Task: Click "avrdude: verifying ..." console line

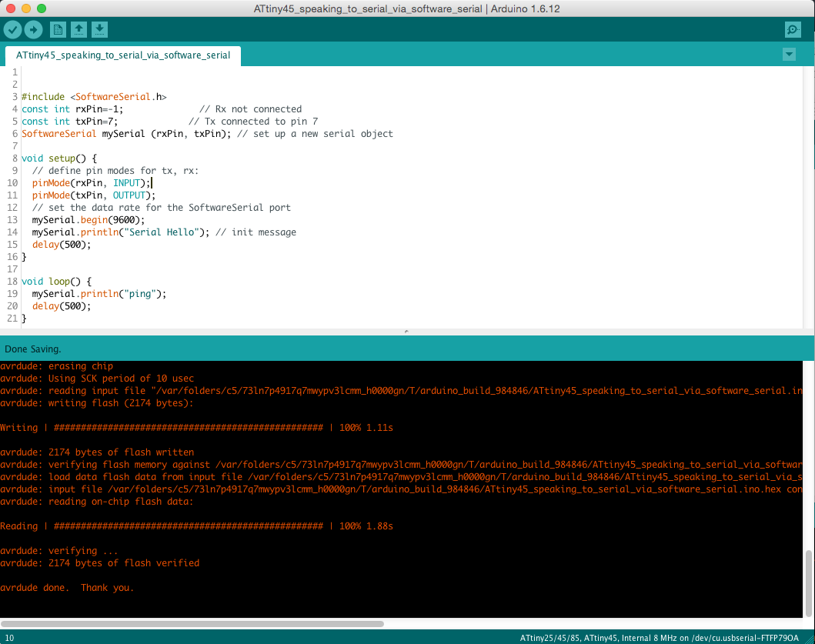Action: click(x=59, y=551)
